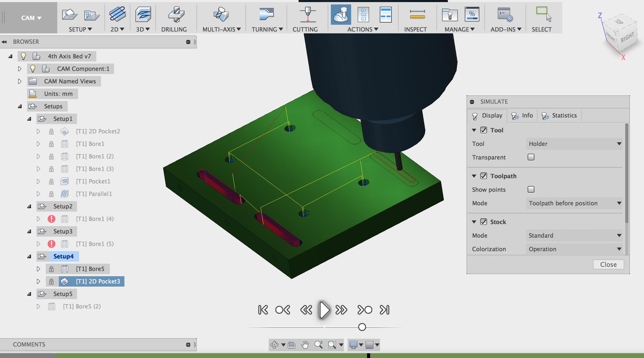
Task: Click the Pan hand icon
Action: (x=305, y=345)
